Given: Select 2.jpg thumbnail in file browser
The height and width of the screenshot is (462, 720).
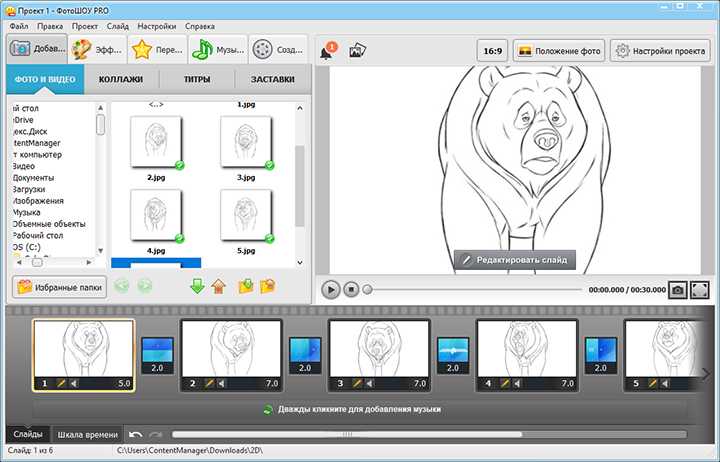Looking at the screenshot, I should [156, 142].
